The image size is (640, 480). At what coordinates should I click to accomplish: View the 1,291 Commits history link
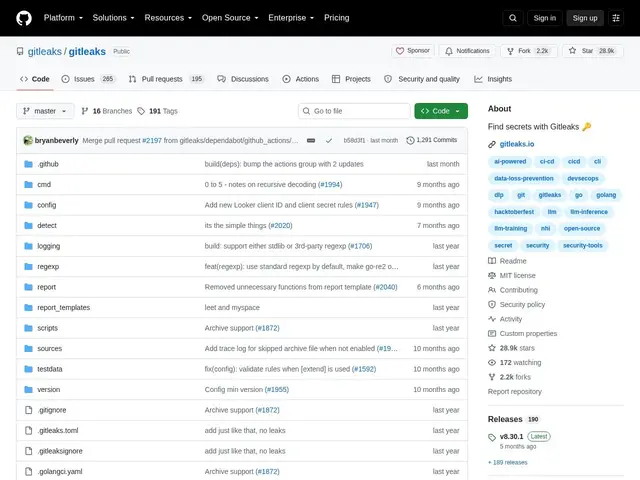coord(432,140)
